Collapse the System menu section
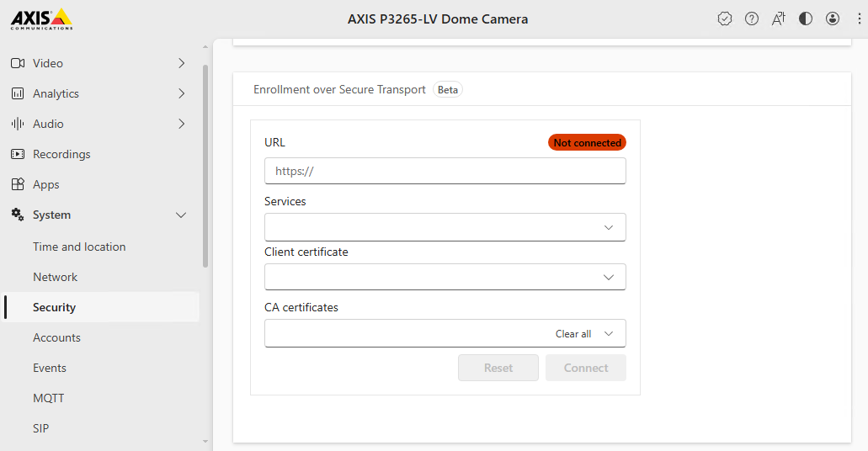Viewport: 868px width, 451px height. (x=181, y=215)
